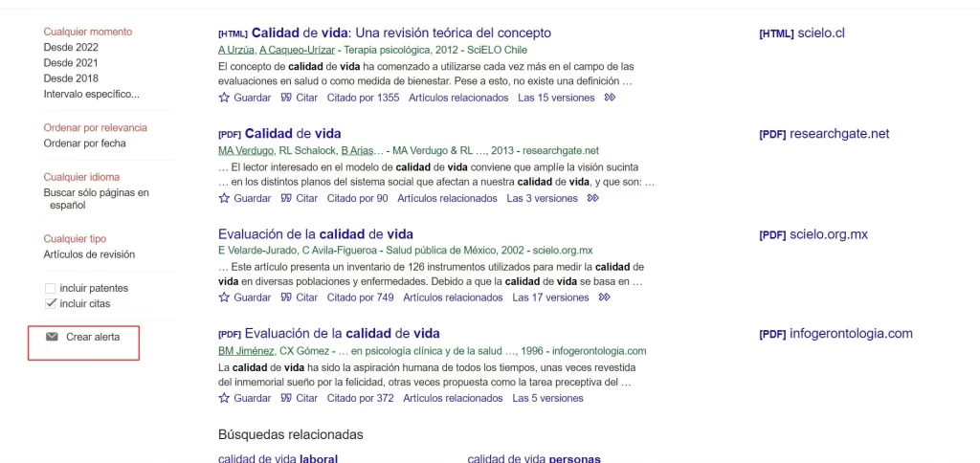Open the [PDF] infogerontologia.com full-text link
This screenshot has height=463, width=980.
[x=835, y=334]
